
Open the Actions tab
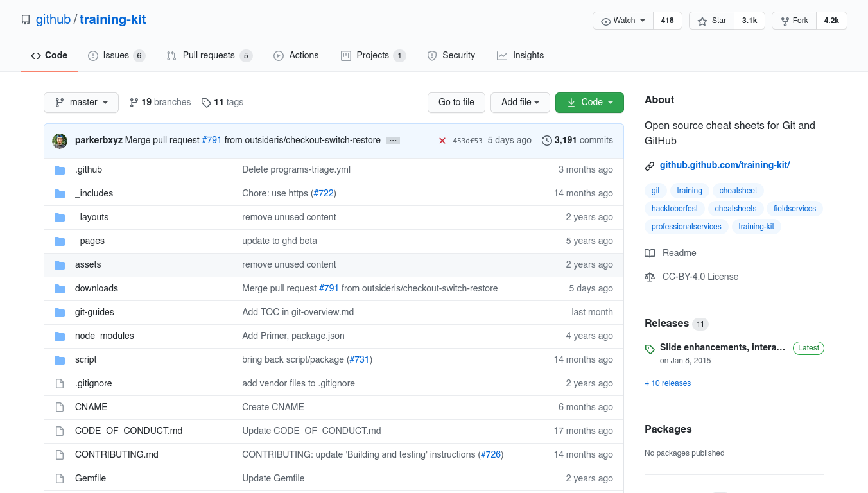click(296, 55)
